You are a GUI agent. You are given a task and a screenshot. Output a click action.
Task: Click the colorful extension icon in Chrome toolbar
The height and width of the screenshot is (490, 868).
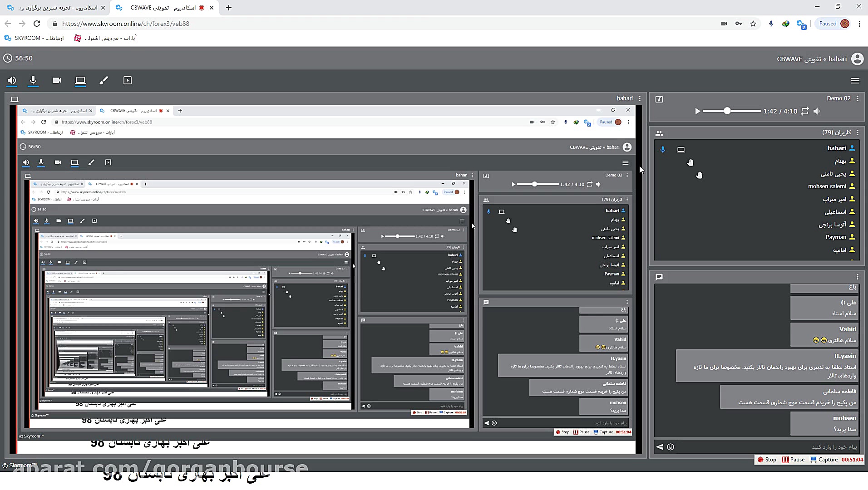click(786, 24)
